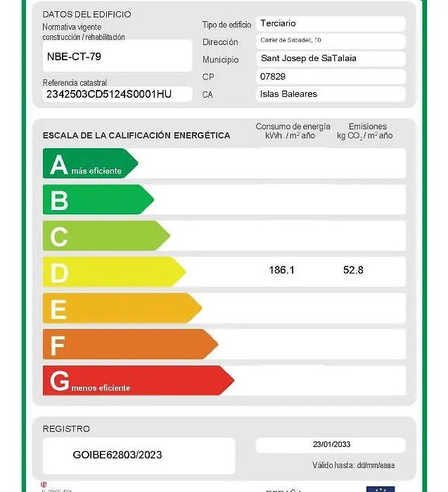Viewport: 448px width, 492px height.
Task: Click the NBE-CT-79 normativa field
Action: point(117,56)
